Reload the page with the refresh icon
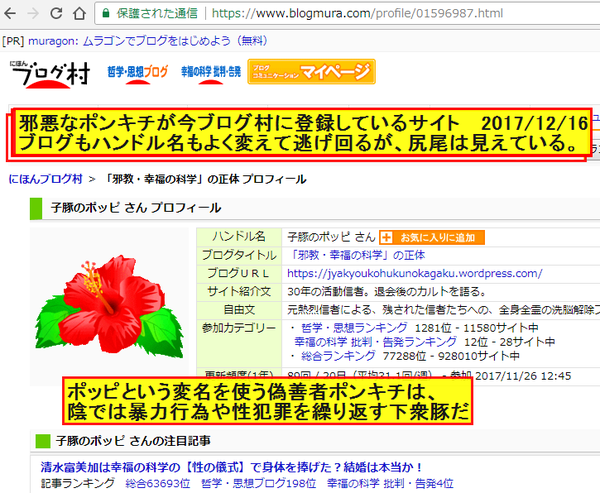The image size is (600, 493). [56, 13]
